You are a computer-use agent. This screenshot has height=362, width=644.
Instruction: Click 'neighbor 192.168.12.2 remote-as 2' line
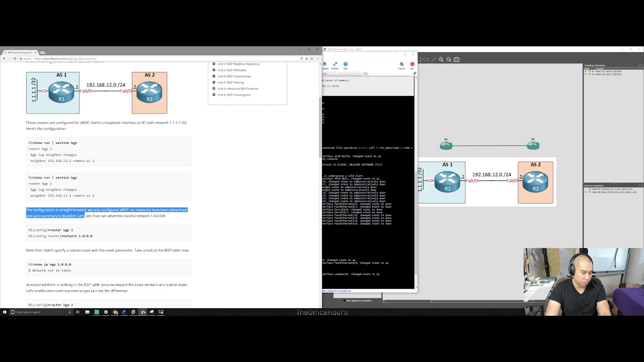click(x=62, y=161)
